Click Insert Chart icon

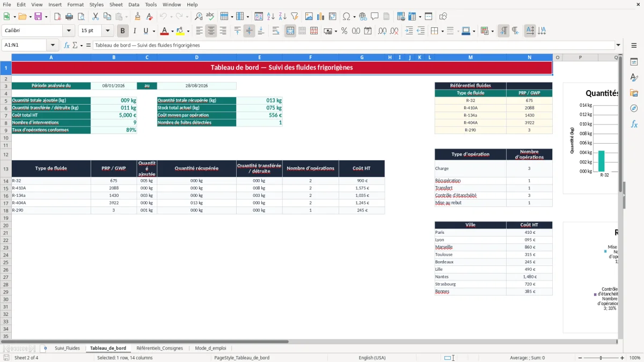pyautogui.click(x=321, y=17)
